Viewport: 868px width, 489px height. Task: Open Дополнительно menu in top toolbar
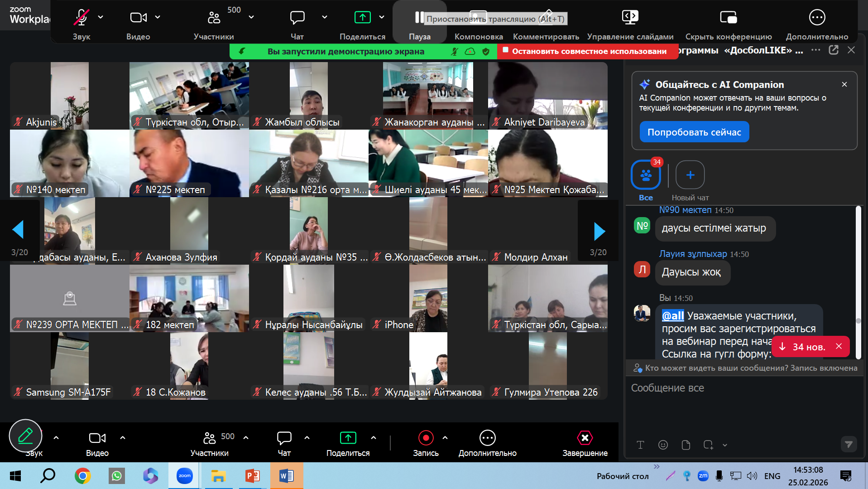click(817, 24)
